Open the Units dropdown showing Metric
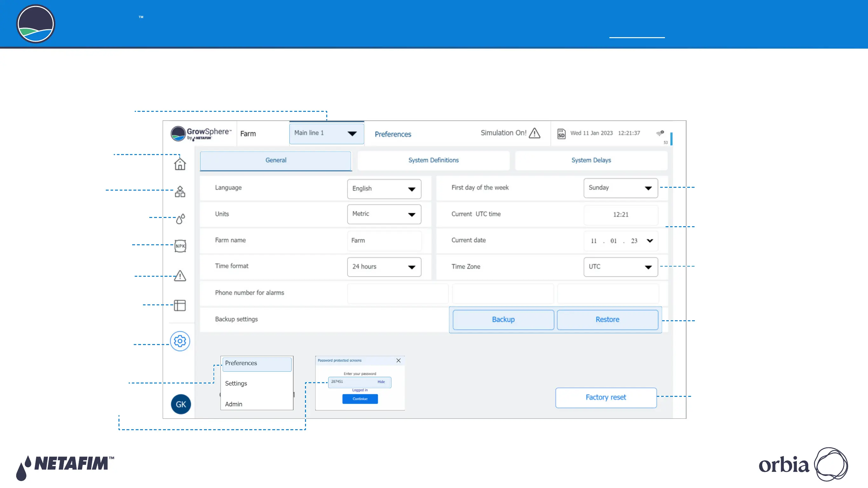Screen dimensions: 868x488 tap(384, 214)
